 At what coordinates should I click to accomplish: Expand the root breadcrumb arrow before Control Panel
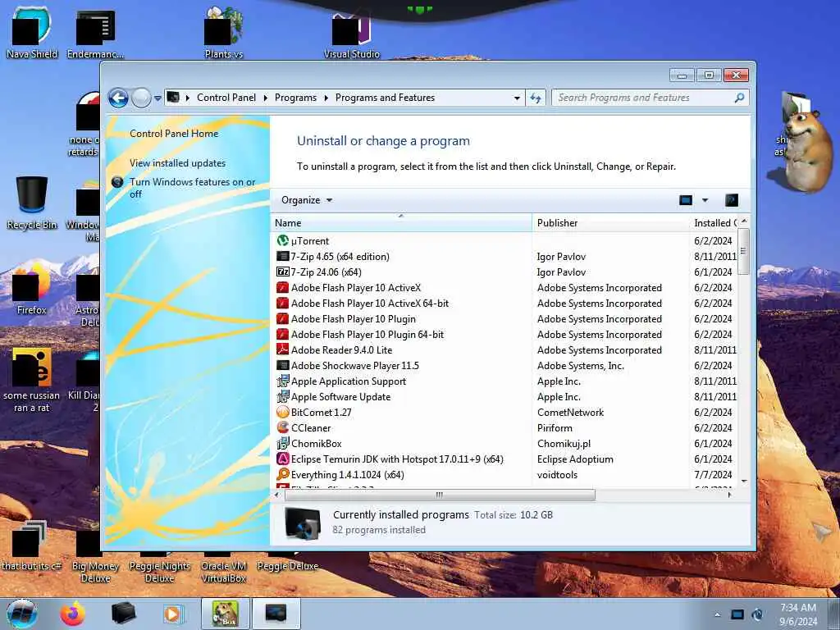pos(188,98)
